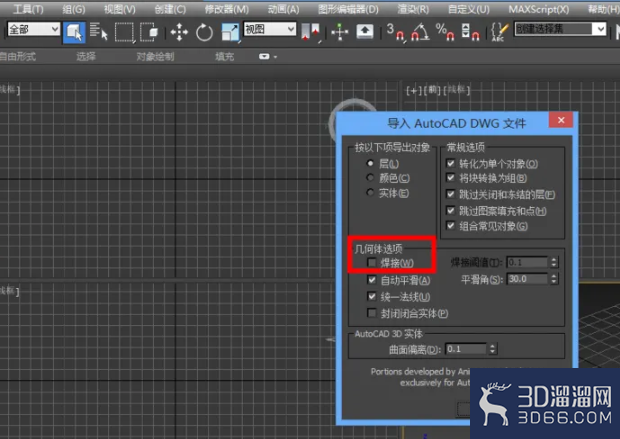
Task: Open the 视图 reference coordinate dropdown
Action: pos(270,29)
